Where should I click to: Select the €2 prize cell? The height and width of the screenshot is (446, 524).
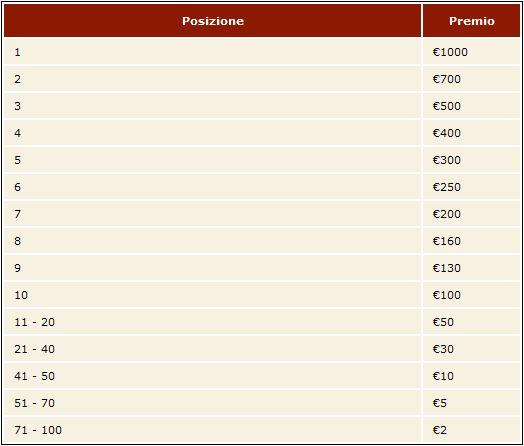(471, 430)
